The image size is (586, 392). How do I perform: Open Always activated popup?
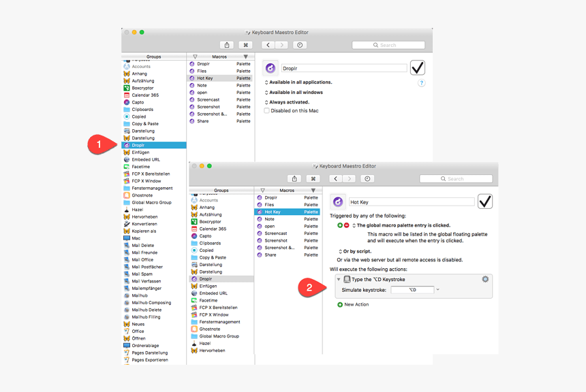tap(287, 102)
